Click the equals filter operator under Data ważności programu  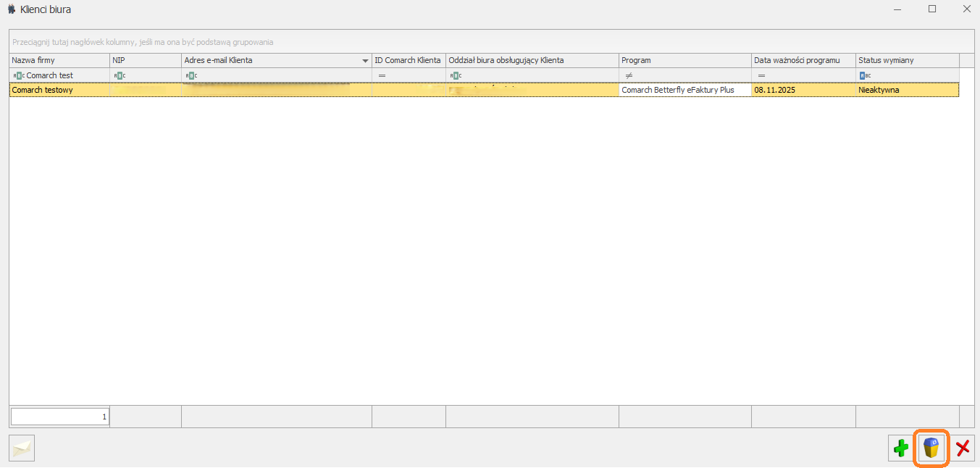coord(761,75)
